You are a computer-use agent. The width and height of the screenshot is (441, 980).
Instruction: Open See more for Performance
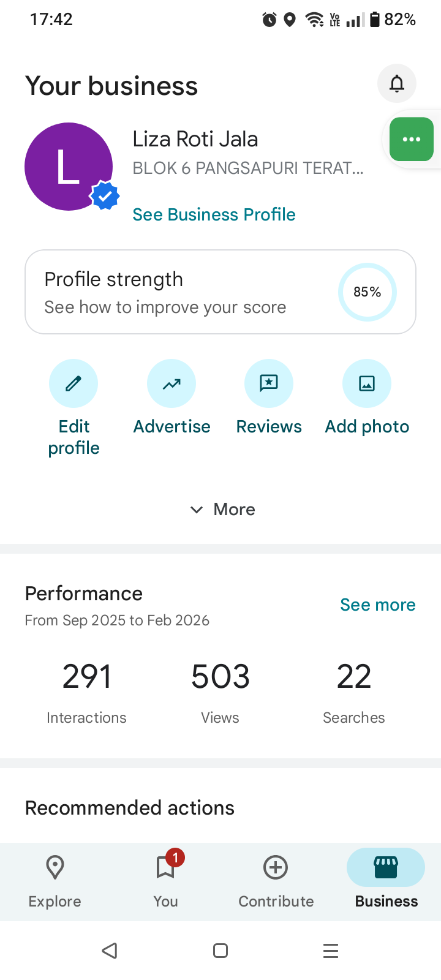(377, 605)
